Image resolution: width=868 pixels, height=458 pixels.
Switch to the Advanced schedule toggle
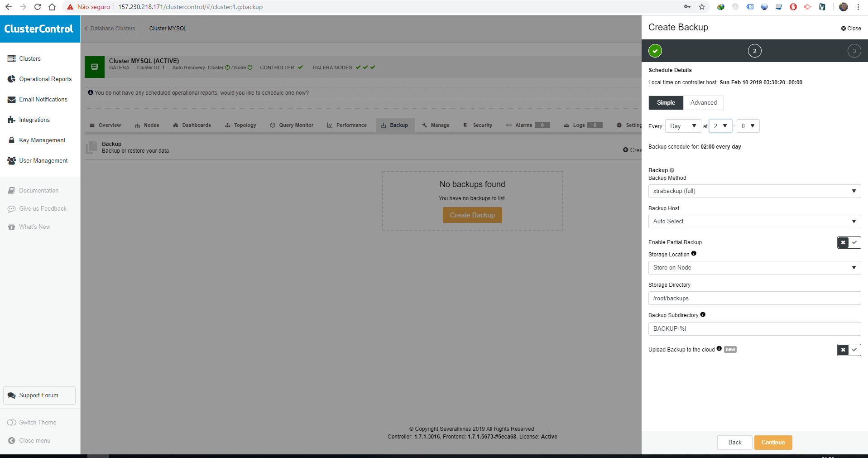pos(703,103)
